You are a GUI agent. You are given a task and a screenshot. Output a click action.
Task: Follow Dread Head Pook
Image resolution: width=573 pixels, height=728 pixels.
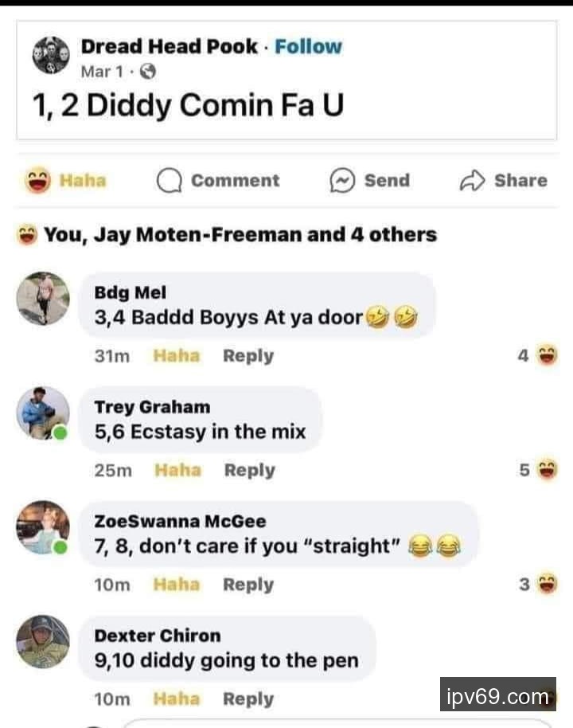(308, 46)
